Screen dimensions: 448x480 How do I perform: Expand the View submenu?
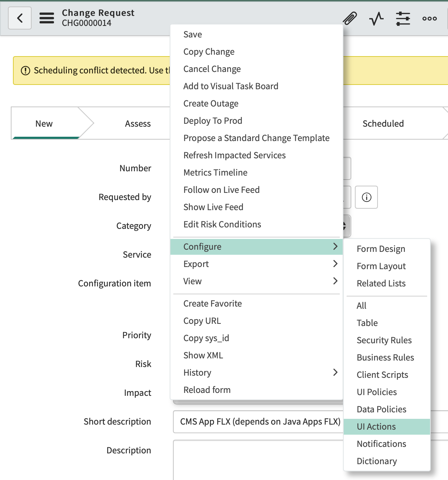(256, 281)
